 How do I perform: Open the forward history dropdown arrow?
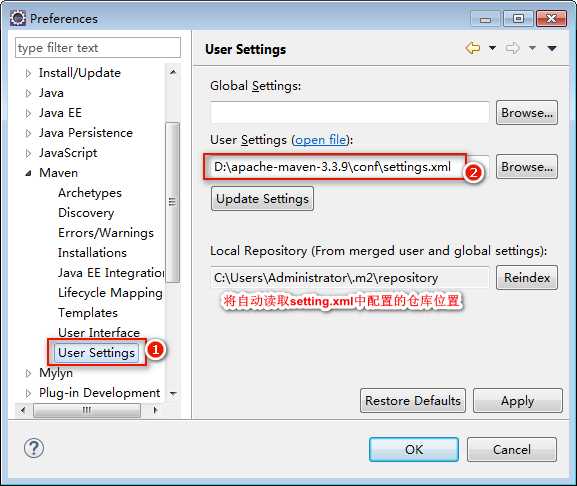tap(532, 48)
